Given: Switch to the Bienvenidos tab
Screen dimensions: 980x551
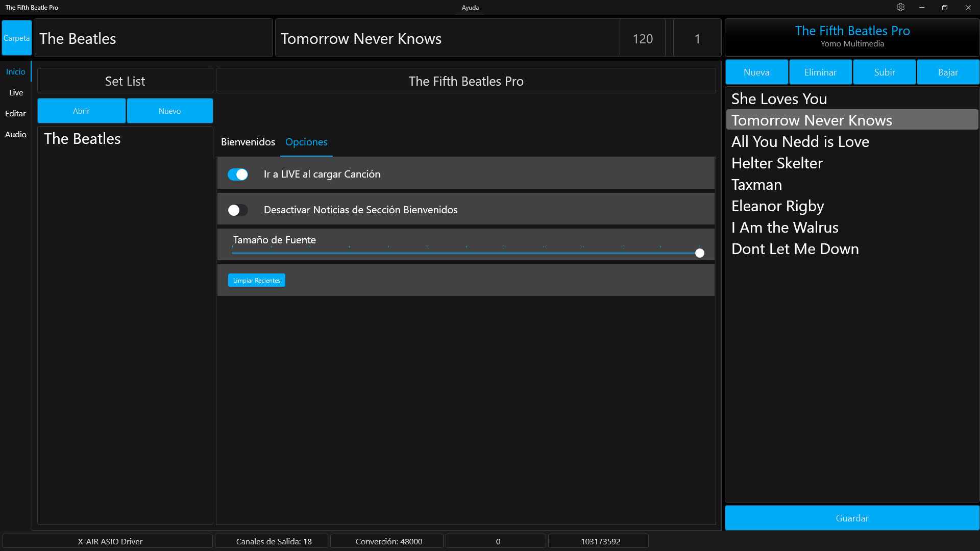Looking at the screenshot, I should click(x=248, y=142).
